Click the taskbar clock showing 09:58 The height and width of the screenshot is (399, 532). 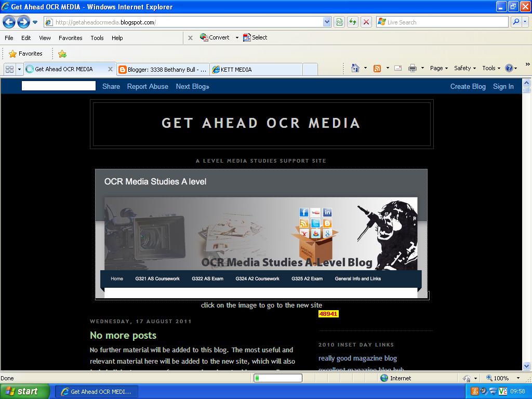click(518, 392)
